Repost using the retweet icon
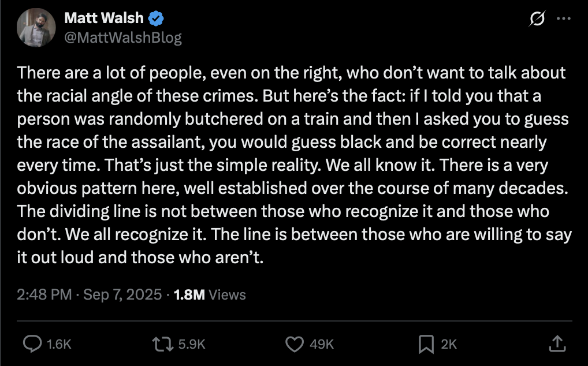The width and height of the screenshot is (588, 366). tap(163, 344)
